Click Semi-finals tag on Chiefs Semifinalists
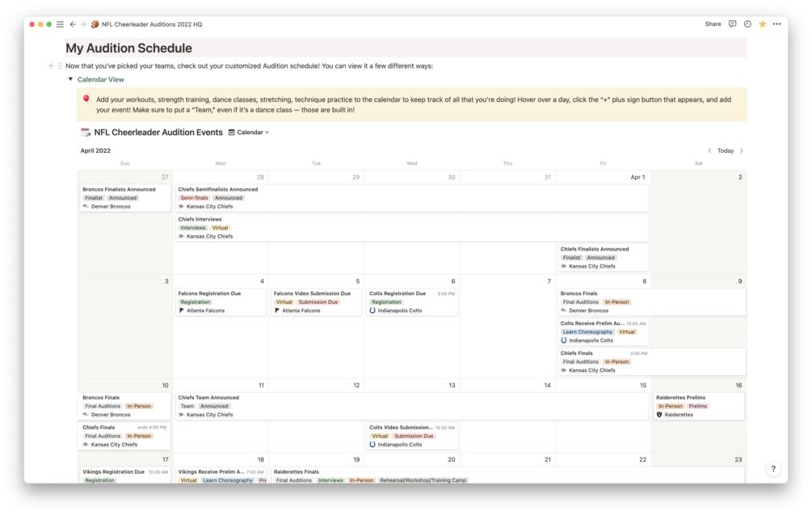Viewport: 812px width, 515px height. point(194,198)
